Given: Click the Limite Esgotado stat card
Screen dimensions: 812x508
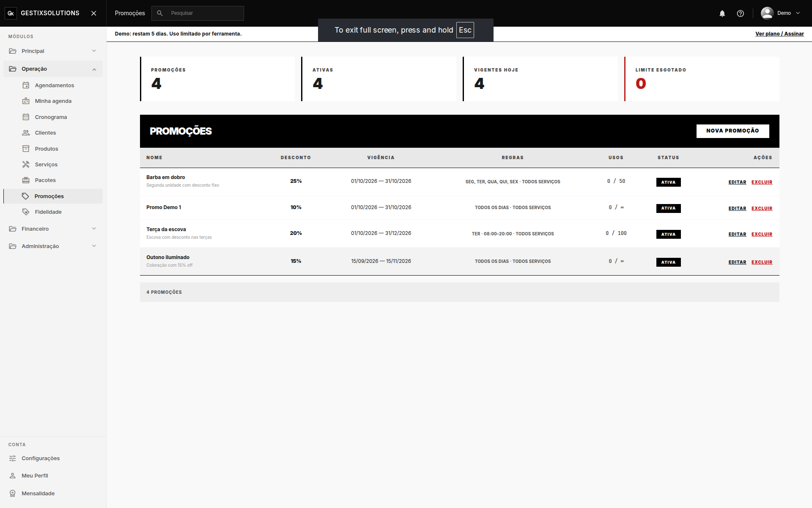Looking at the screenshot, I should pyautogui.click(x=702, y=79).
